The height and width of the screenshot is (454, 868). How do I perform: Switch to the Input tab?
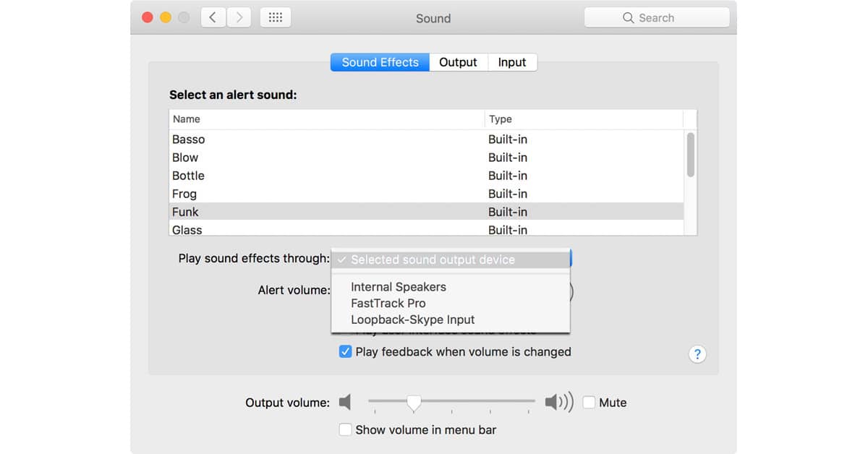[x=512, y=62]
